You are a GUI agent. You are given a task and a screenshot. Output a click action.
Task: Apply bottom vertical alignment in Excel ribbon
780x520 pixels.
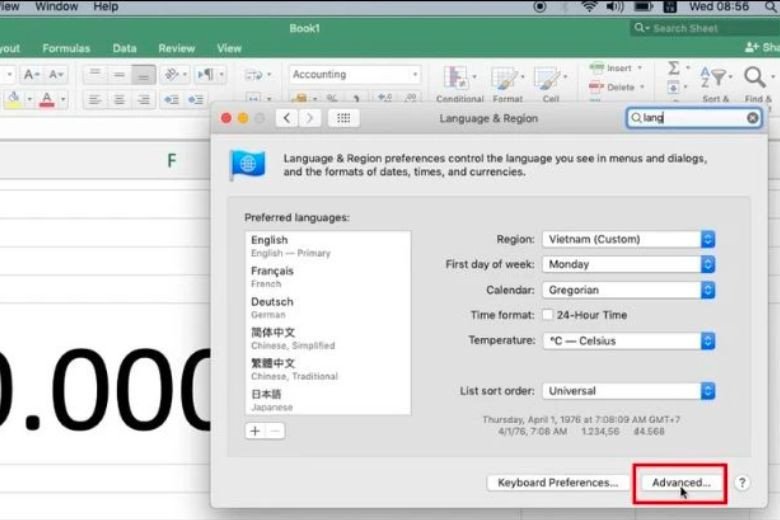pyautogui.click(x=143, y=75)
